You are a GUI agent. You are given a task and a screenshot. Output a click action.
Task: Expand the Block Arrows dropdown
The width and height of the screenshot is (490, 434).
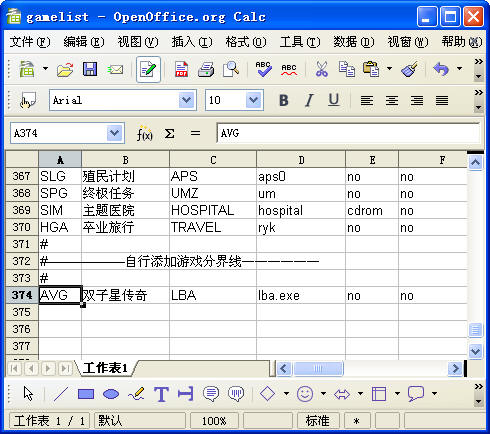pyautogui.click(x=360, y=394)
